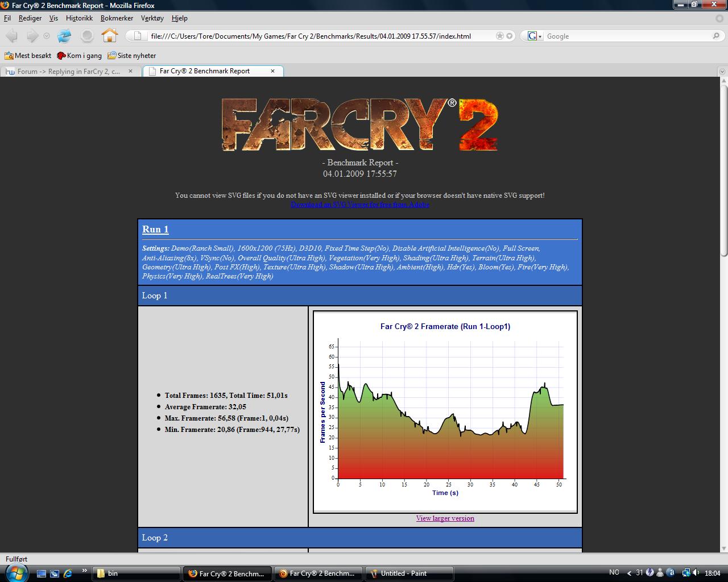Open the Kom i gang bookmark
728x582 pixels.
click(79, 56)
